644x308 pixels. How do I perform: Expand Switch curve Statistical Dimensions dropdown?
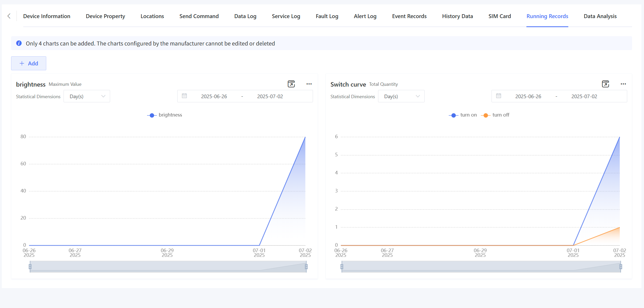[401, 96]
